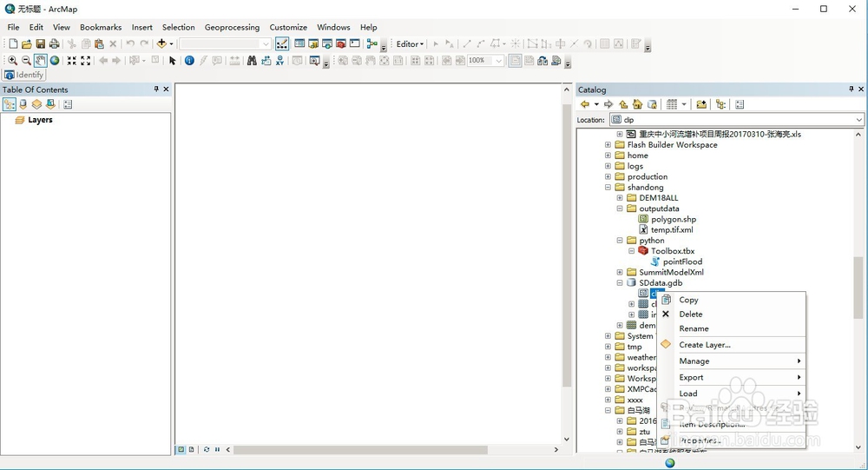
Task: Open an existing map document
Action: pyautogui.click(x=27, y=43)
